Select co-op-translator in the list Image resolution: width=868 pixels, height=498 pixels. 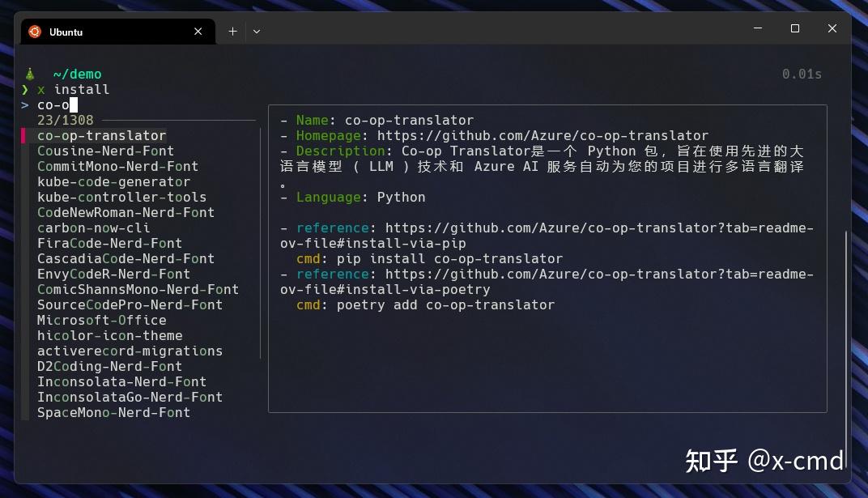(x=101, y=135)
